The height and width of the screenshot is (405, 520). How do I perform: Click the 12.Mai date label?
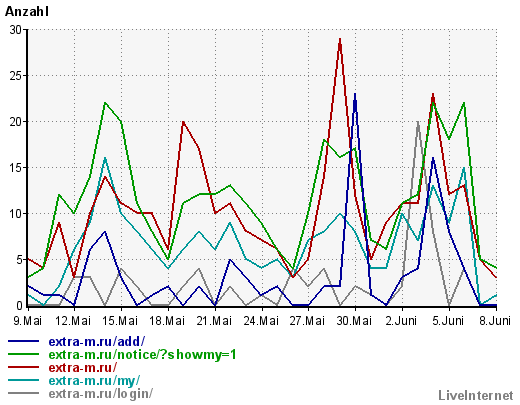coord(73,321)
